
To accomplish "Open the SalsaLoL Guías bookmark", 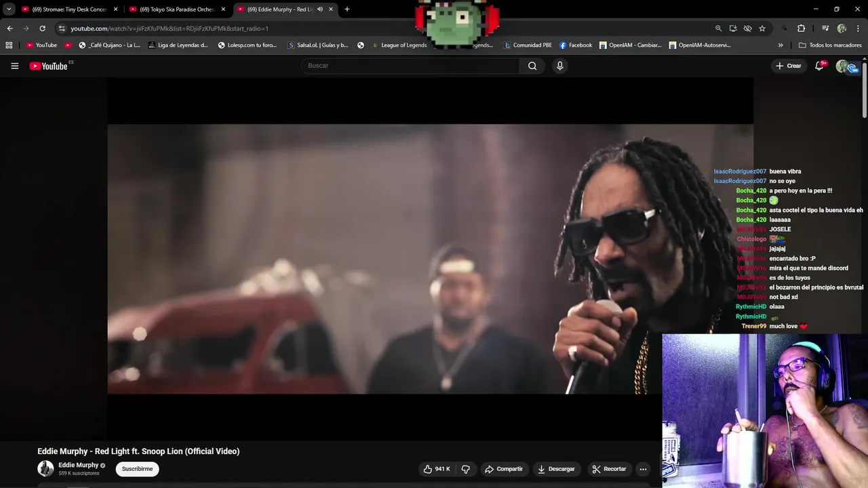I will (x=317, y=45).
